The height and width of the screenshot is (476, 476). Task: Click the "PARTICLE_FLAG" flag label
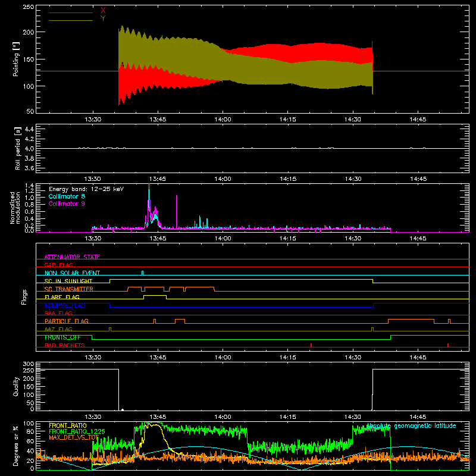pos(67,321)
